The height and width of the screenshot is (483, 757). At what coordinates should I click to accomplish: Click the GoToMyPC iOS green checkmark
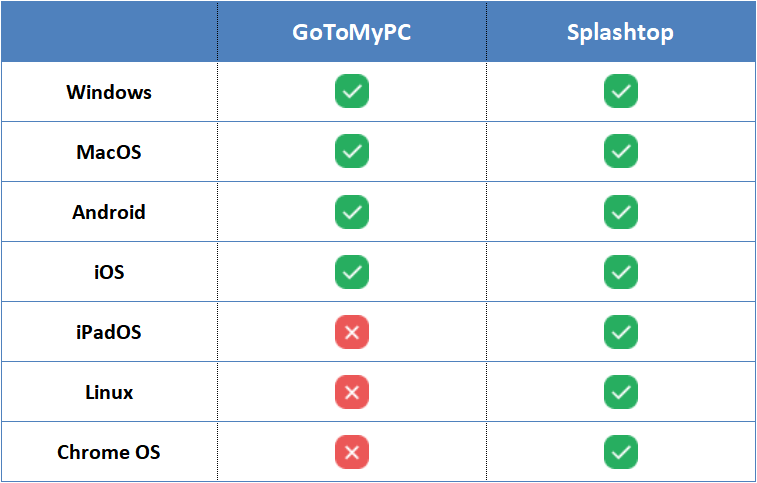pyautogui.click(x=352, y=272)
